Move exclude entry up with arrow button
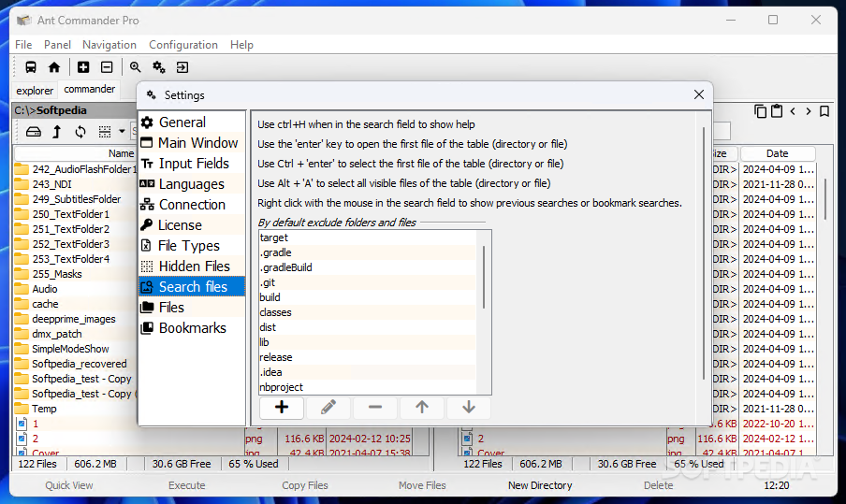This screenshot has width=846, height=504. 422,408
